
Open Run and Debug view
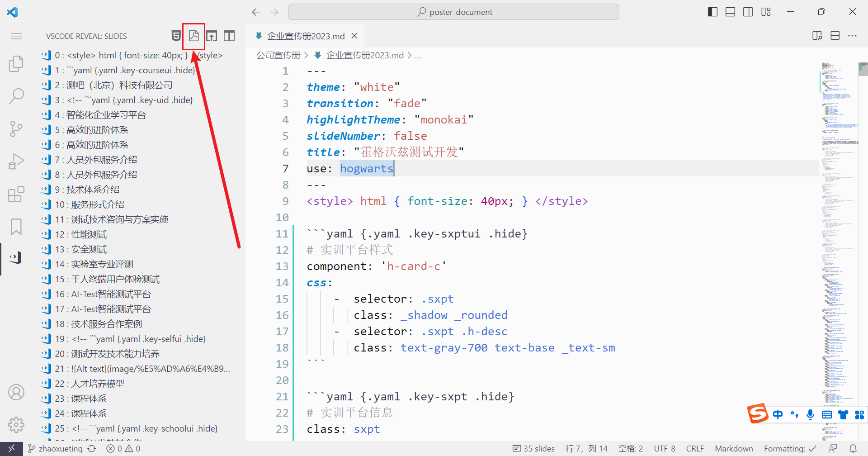click(16, 161)
